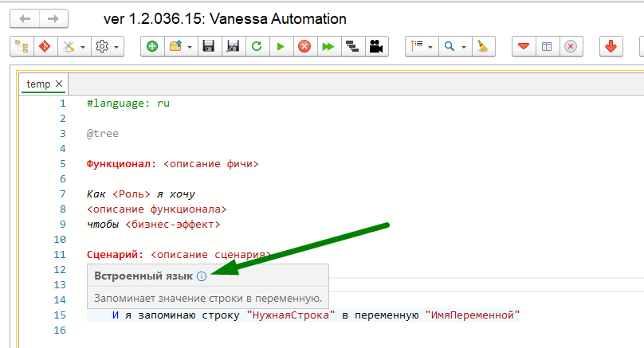Click the orange arrow list ordering icon
This screenshot has width=644, height=348.
point(417,46)
